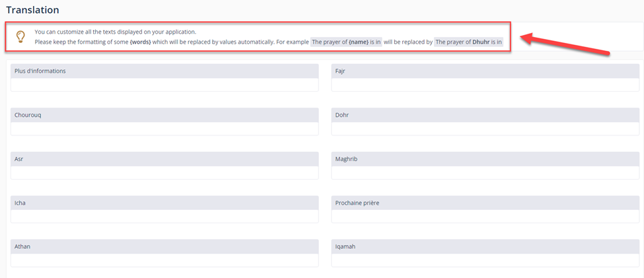
Task: Focus the Fajr translation text box
Action: [x=485, y=85]
